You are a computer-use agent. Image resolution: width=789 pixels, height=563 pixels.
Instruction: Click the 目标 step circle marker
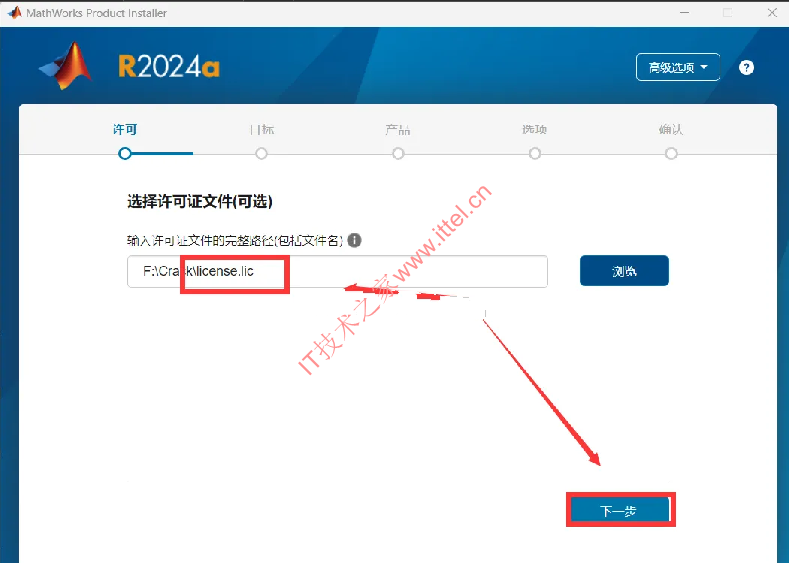coord(261,153)
